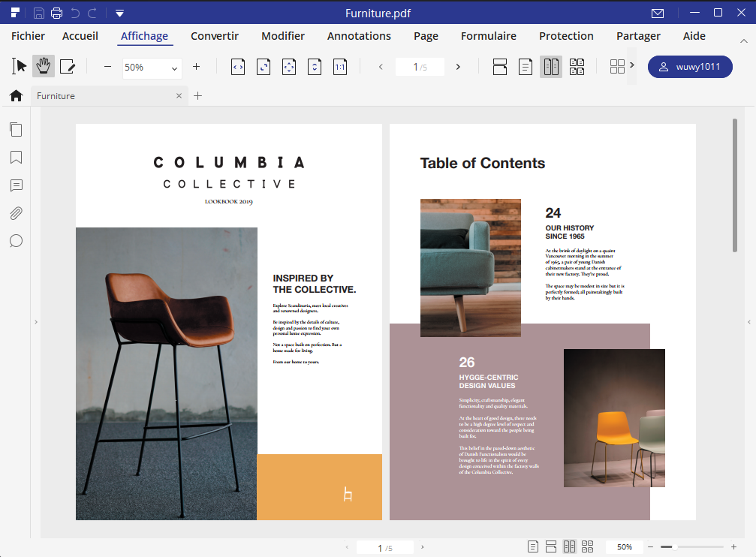The height and width of the screenshot is (557, 756).
Task: Click the Actual size 1:1 icon
Action: (x=340, y=67)
